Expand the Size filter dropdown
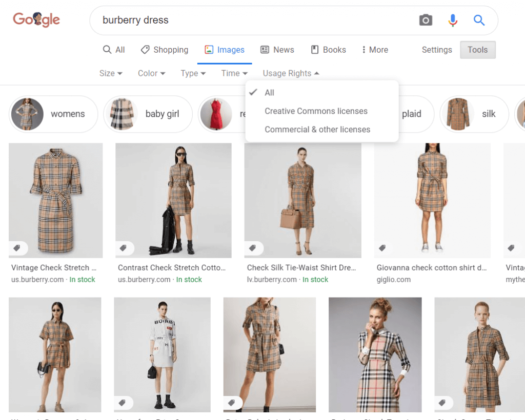The image size is (525, 420). [x=111, y=73]
